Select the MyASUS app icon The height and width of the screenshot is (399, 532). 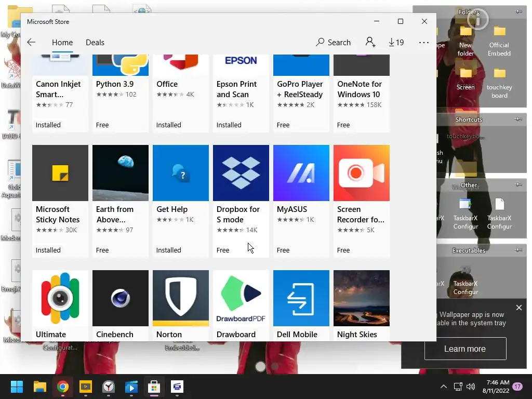[x=301, y=172]
